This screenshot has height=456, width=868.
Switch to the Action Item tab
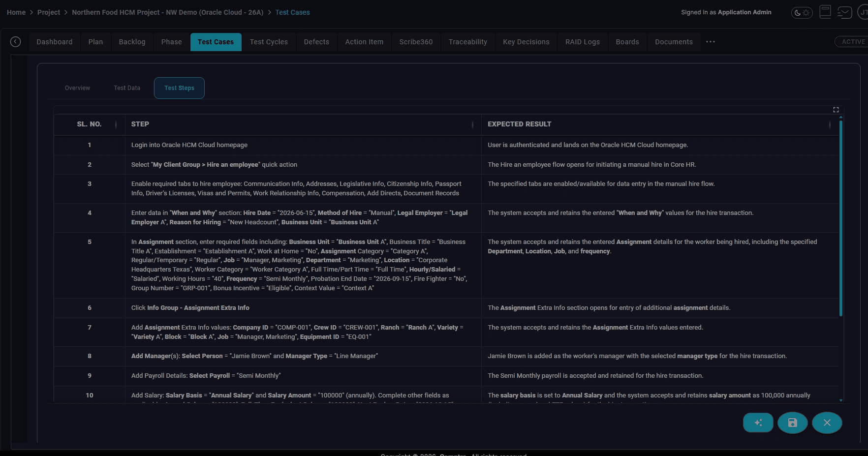pos(364,42)
